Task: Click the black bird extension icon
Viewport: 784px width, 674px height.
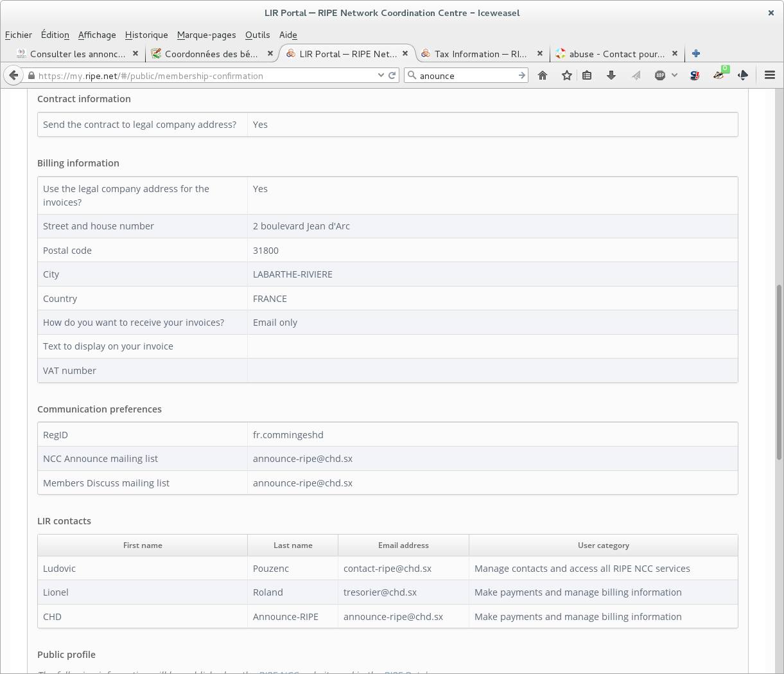Action: (x=743, y=75)
